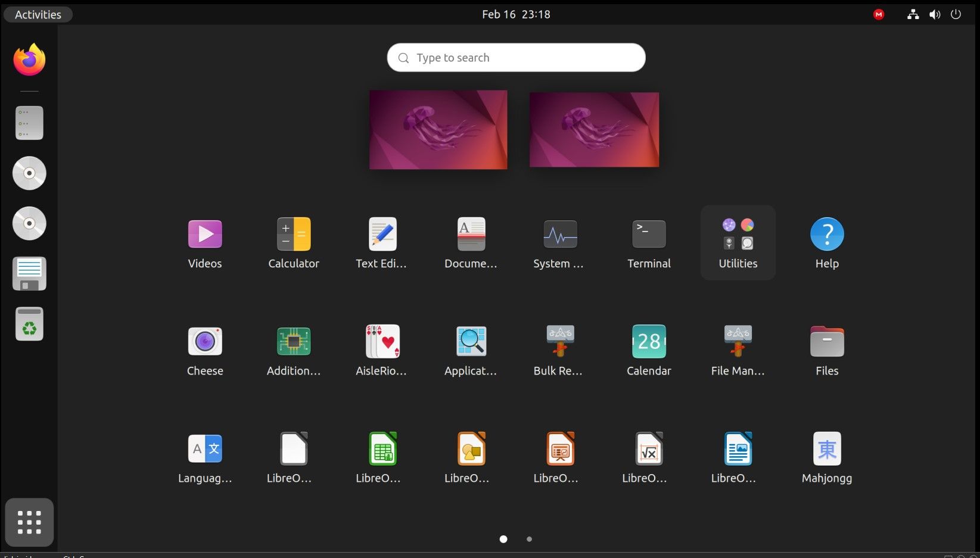Viewport: 980px width, 558px height.
Task: Open the calendar by clicking Feb 16 clock
Action: click(516, 14)
